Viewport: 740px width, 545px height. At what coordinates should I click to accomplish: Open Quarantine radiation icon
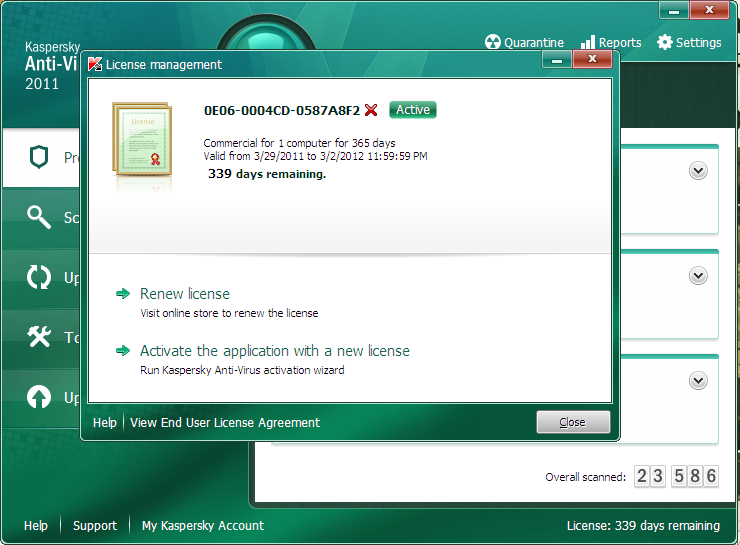pyautogui.click(x=492, y=42)
